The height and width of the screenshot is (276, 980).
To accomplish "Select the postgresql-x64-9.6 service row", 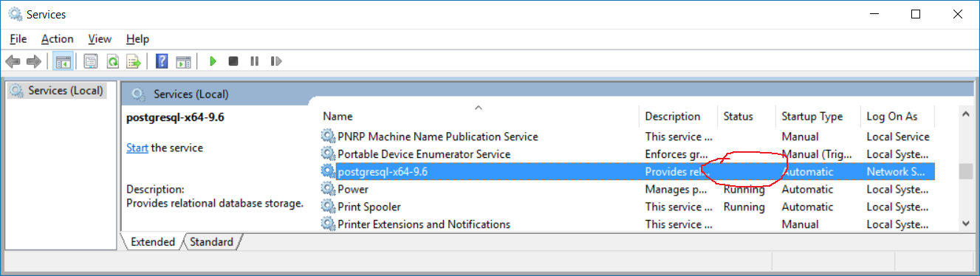I will (x=628, y=171).
